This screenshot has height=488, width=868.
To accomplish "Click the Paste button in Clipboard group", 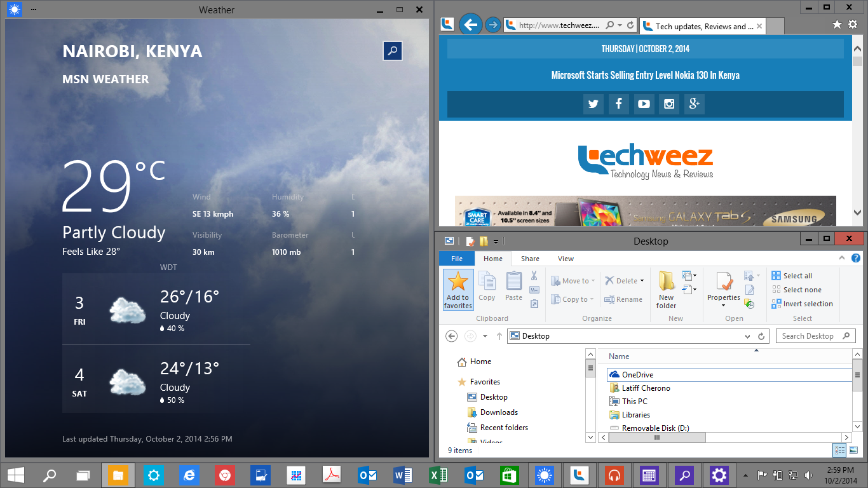I will (x=513, y=287).
